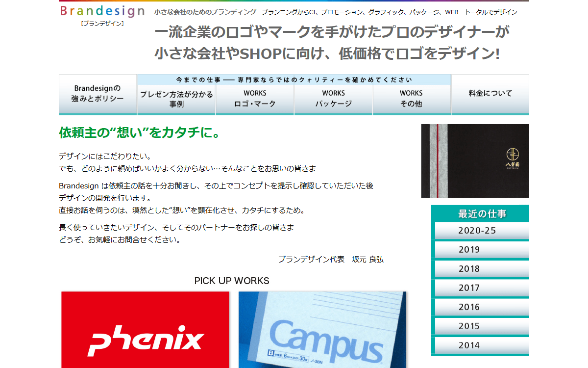Viewport: 588px width, 368px height.
Task: Open プレゼン方法が分かる事例 menu item
Action: coord(176,100)
